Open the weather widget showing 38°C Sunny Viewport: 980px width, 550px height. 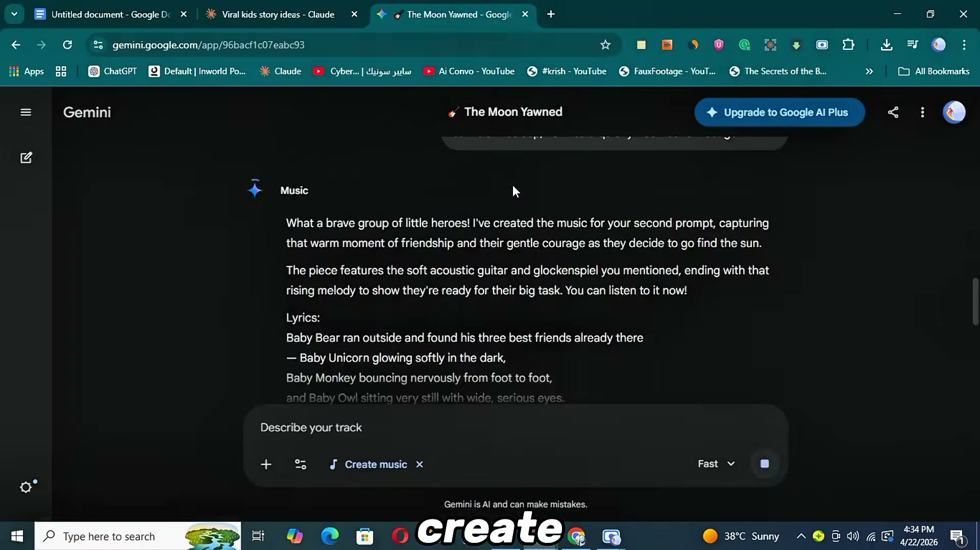coord(741,536)
